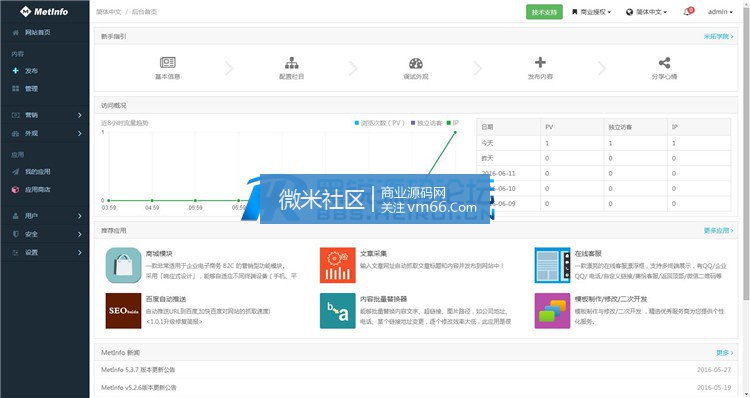Click the 发布内容 plus icon
The image size is (750, 398).
tap(540, 62)
